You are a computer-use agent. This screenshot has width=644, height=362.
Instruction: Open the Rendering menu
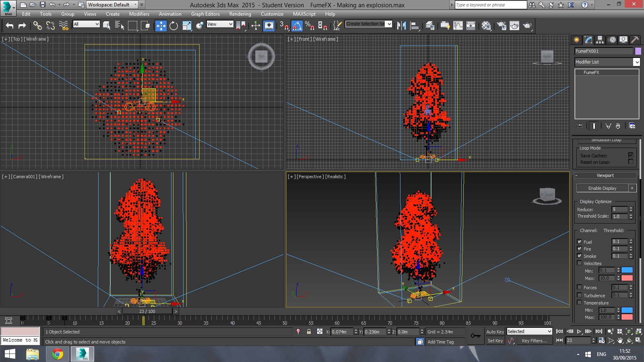(240, 14)
